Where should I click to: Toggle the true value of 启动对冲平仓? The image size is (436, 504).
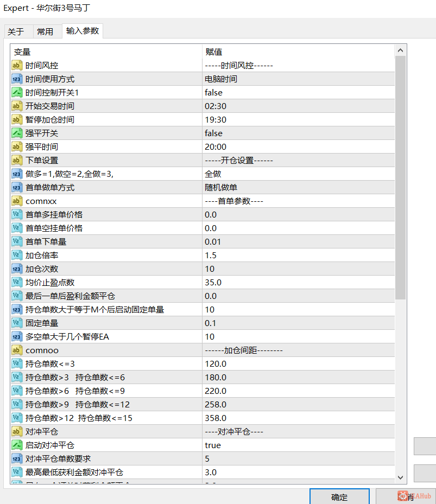[298, 445]
